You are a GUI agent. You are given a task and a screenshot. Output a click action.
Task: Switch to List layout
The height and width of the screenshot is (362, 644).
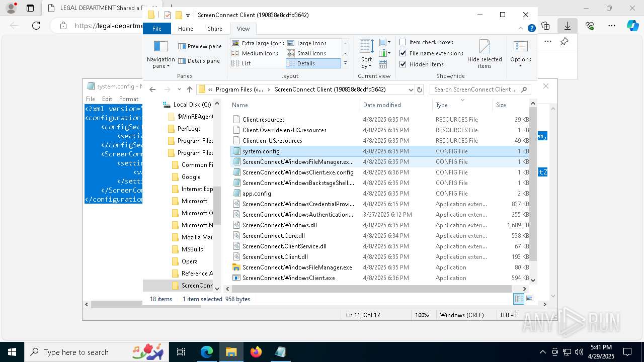pos(242,63)
